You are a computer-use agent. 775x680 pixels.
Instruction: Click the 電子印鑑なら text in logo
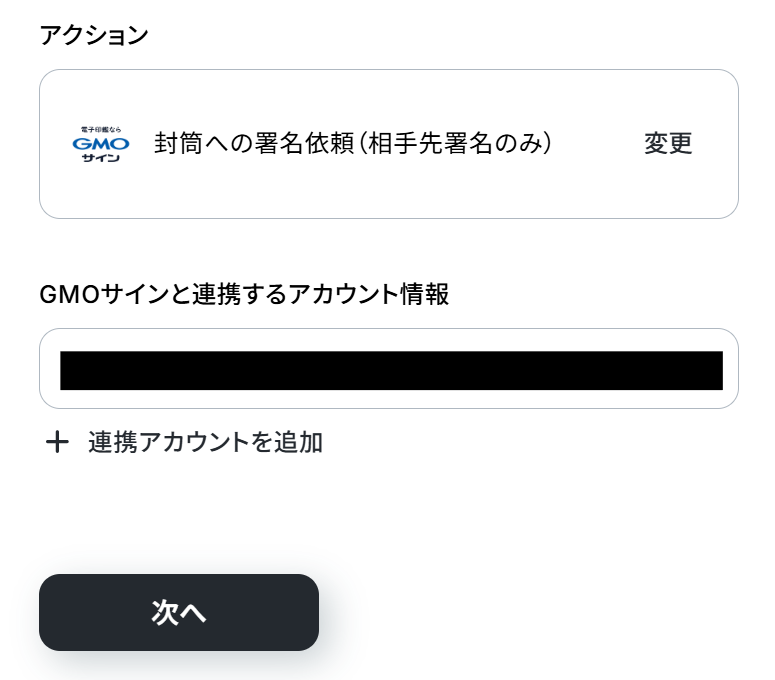(x=101, y=129)
